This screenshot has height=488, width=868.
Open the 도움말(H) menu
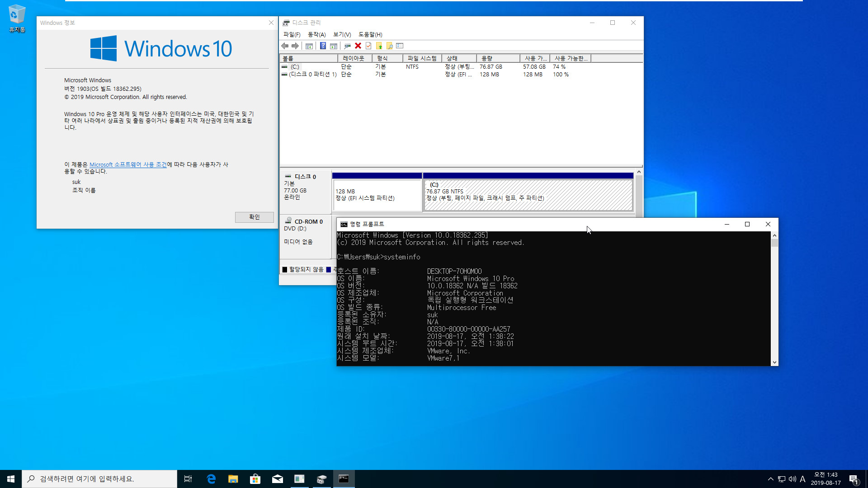tap(370, 34)
